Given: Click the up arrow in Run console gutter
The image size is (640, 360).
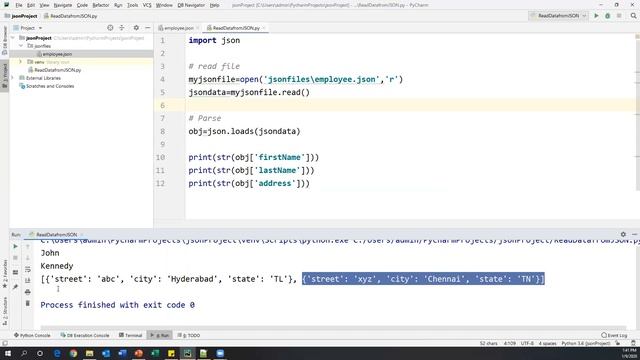Looking at the screenshot, I should click(28, 247).
